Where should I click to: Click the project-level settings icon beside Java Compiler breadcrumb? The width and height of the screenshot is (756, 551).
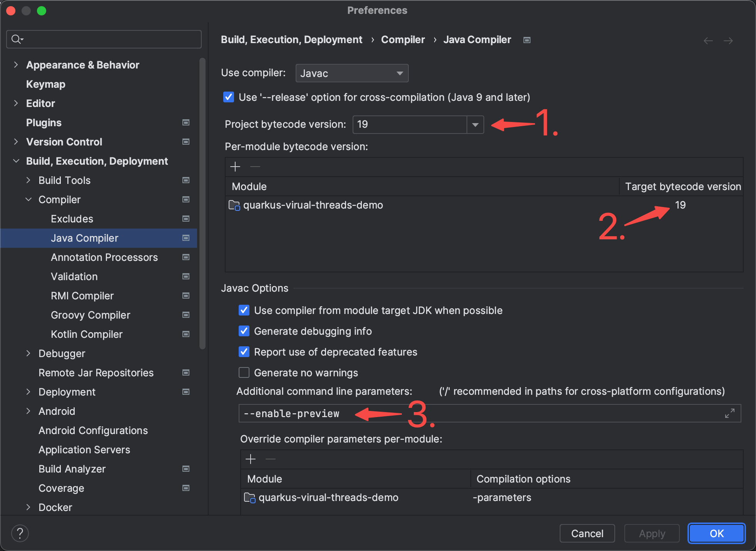527,40
